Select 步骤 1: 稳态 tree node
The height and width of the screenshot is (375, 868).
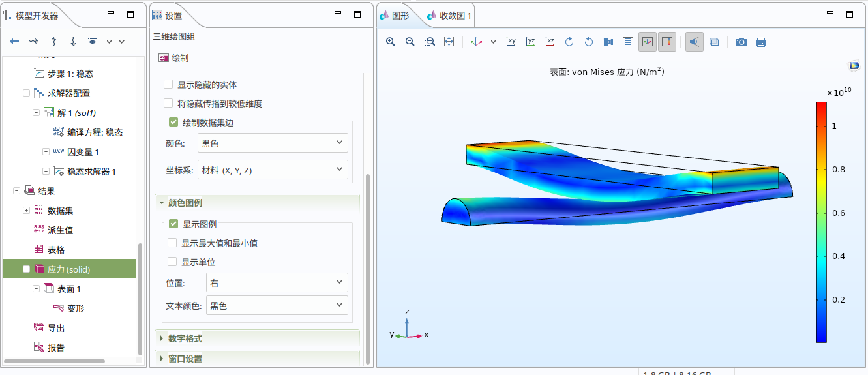click(72, 74)
